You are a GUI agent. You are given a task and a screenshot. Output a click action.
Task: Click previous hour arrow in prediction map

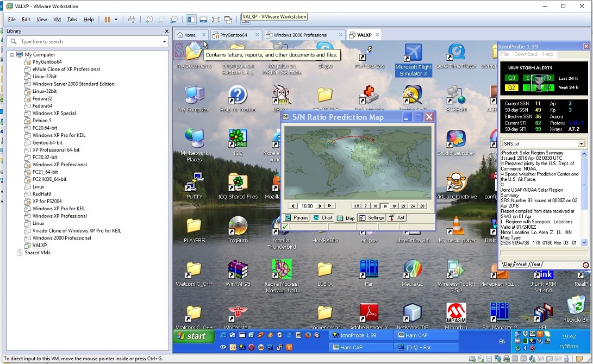point(293,206)
